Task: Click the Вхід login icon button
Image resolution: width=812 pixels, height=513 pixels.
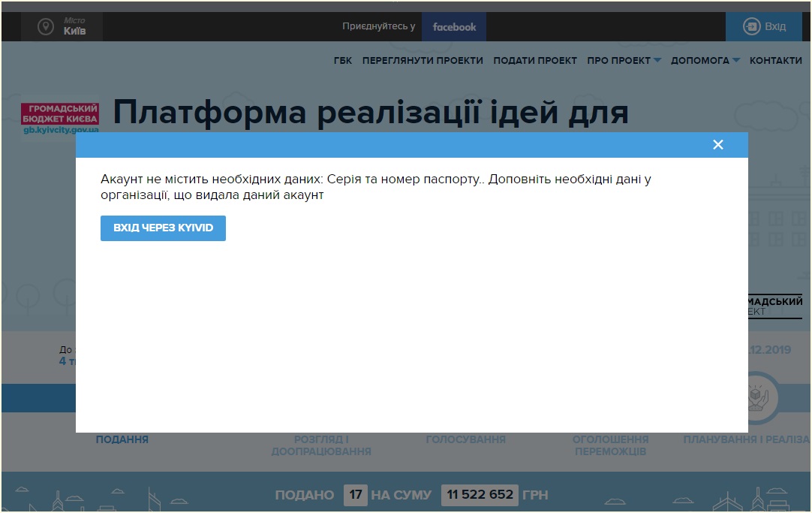Action: (x=764, y=27)
